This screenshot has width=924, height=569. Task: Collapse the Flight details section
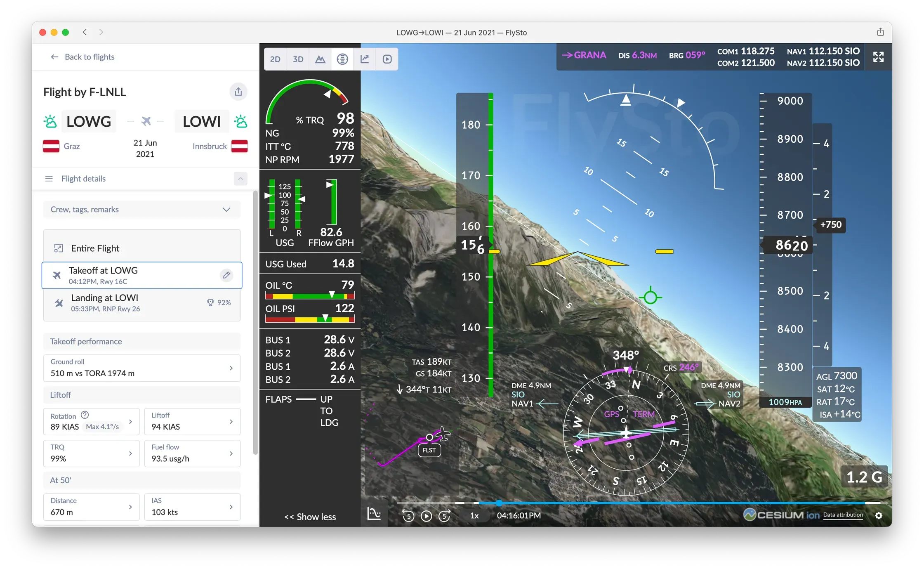[x=240, y=179]
